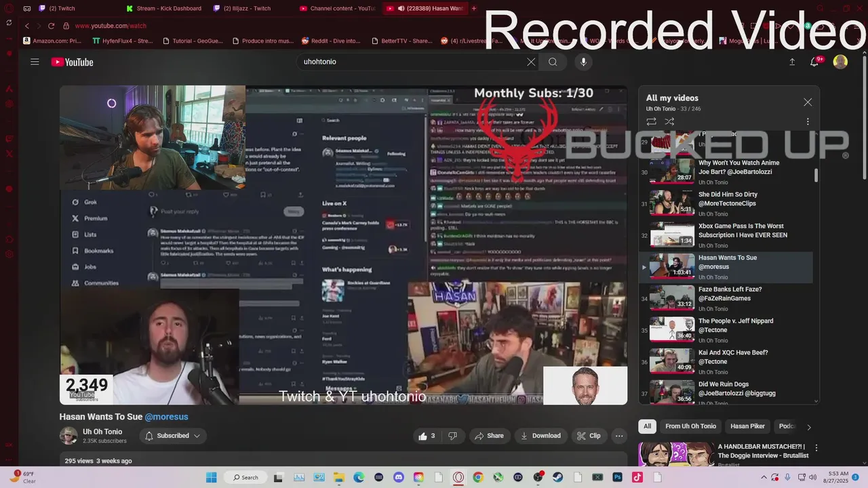Screen dimensions: 868x488
Task: Play She Did Him So Dirty playlist video
Action: click(726, 203)
